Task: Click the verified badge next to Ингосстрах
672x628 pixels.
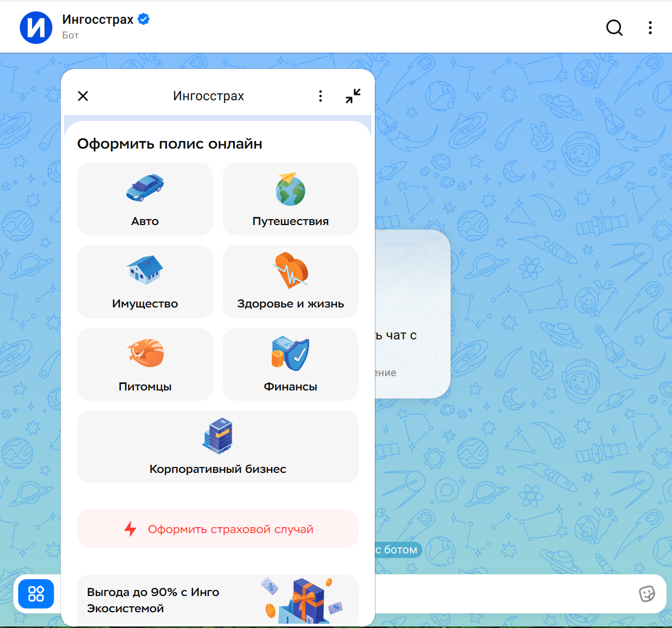Action: pyautogui.click(x=144, y=20)
